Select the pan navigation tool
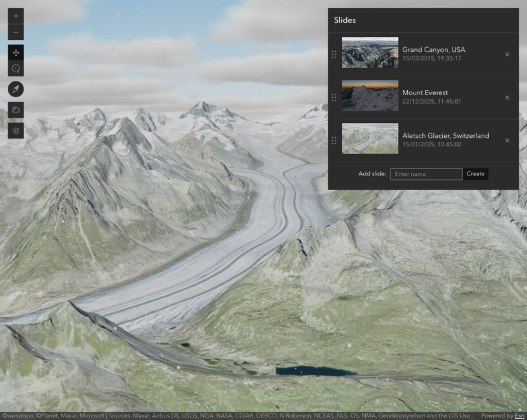 15,53
